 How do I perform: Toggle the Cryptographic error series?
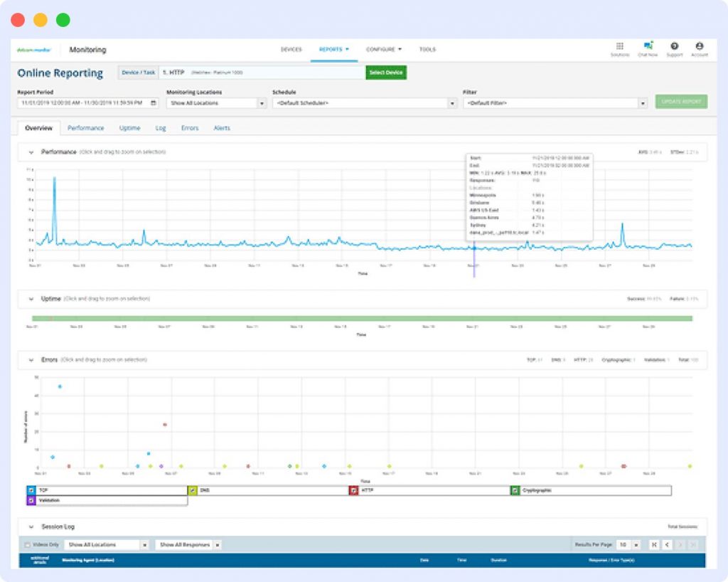[517, 490]
